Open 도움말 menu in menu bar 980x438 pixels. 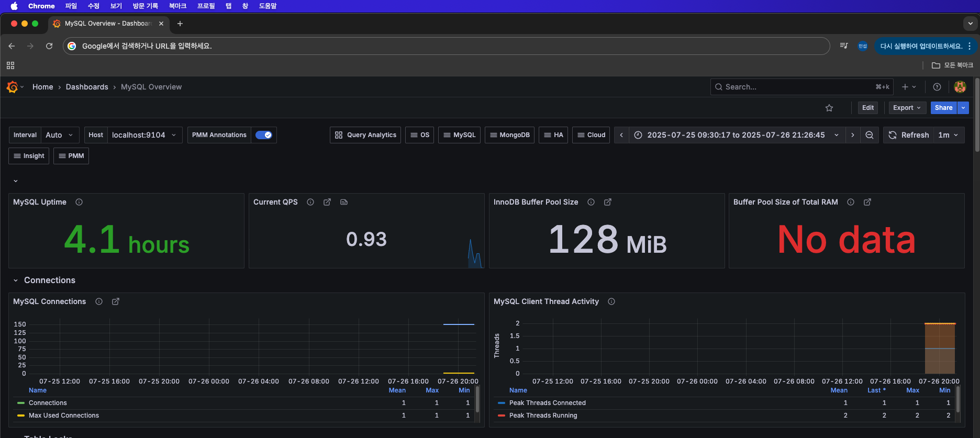[268, 6]
